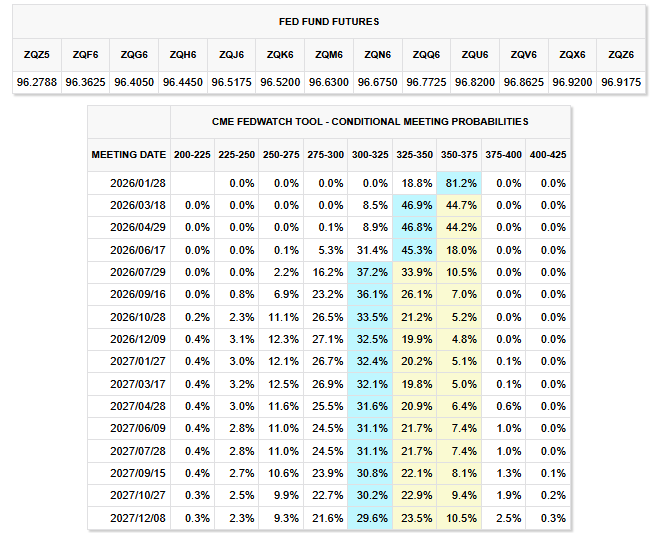This screenshot has width=654, height=533.
Task: Click the highlighted 81.2% probability cell
Action: coord(460,183)
